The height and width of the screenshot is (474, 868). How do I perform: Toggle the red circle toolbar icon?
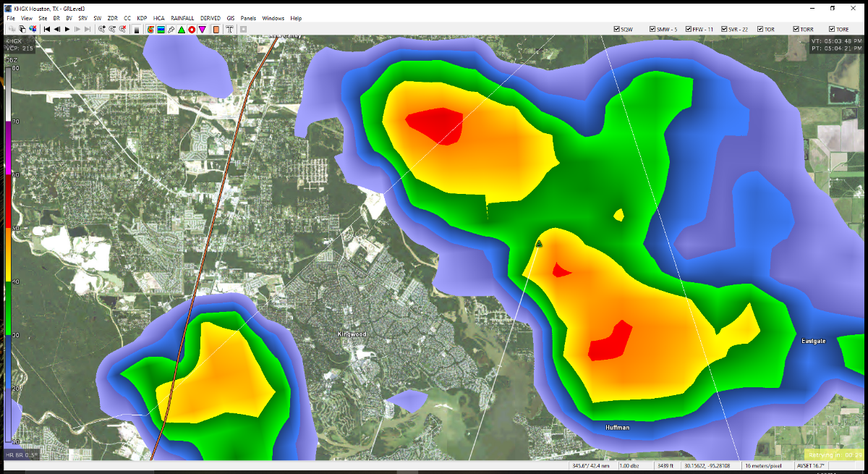coord(192,29)
